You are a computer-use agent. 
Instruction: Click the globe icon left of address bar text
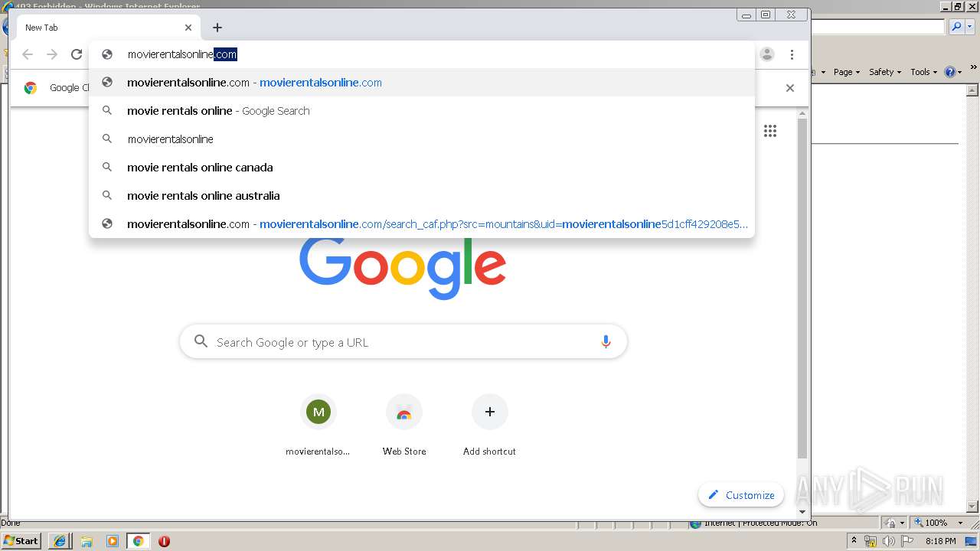point(107,54)
